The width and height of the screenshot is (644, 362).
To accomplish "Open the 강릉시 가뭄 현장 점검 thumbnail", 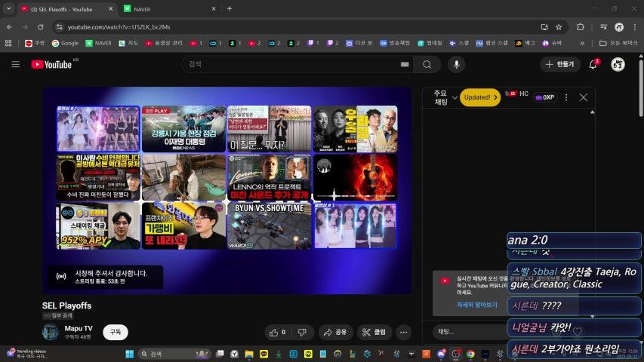I will pyautogui.click(x=183, y=129).
